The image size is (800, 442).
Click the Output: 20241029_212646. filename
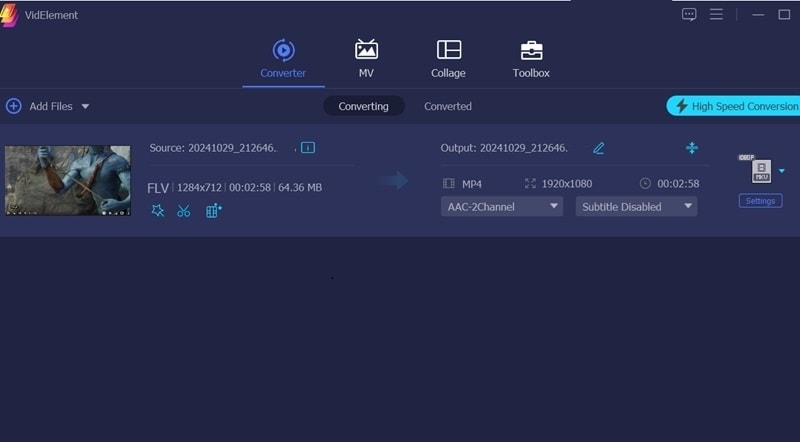[504, 148]
